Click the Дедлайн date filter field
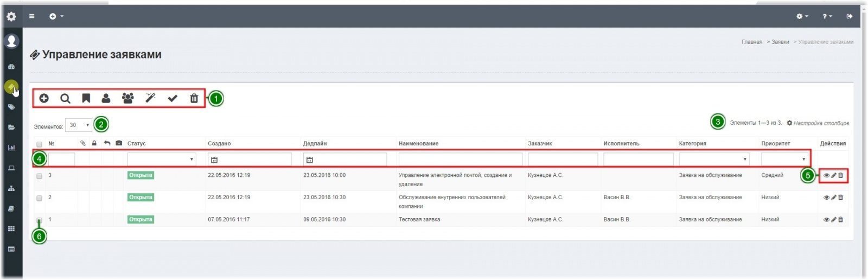Viewport: 868px width, 280px height. click(x=345, y=159)
